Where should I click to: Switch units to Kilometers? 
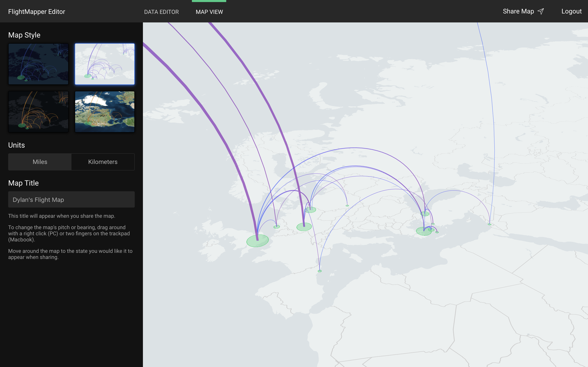[103, 162]
